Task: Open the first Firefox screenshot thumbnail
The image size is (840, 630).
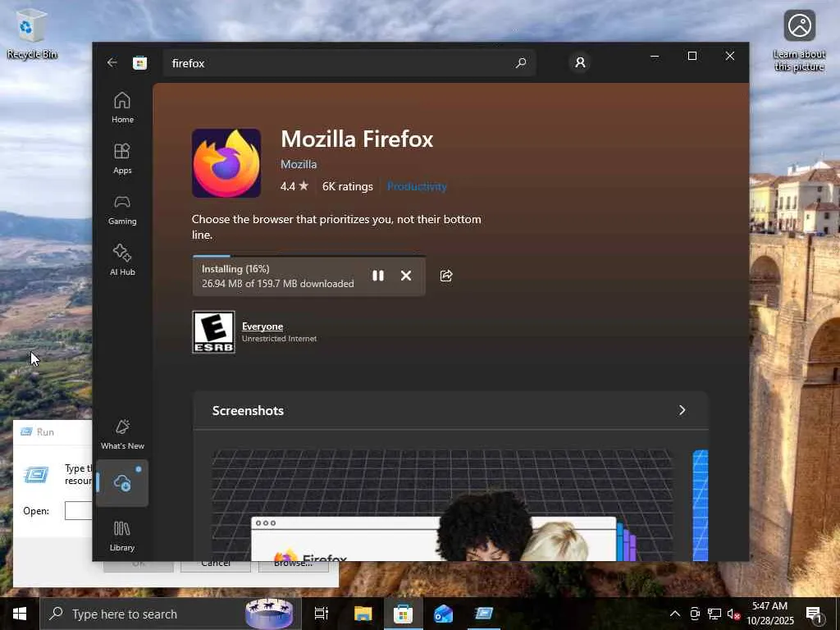Action: [x=442, y=505]
